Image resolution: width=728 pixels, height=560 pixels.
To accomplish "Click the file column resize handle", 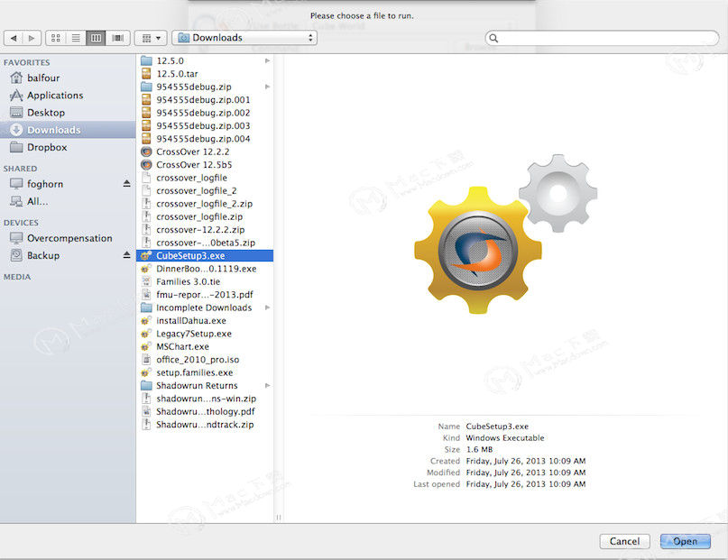I will 279,517.
